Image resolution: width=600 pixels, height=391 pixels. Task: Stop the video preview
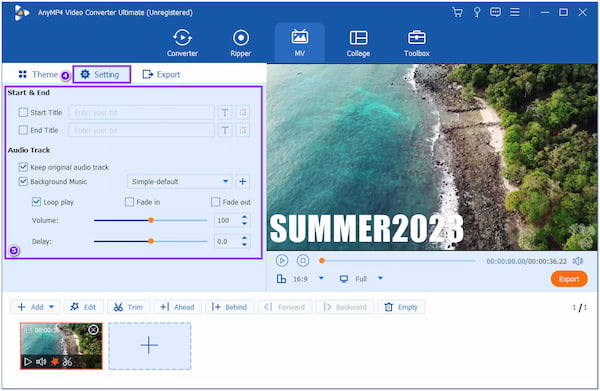tap(303, 261)
